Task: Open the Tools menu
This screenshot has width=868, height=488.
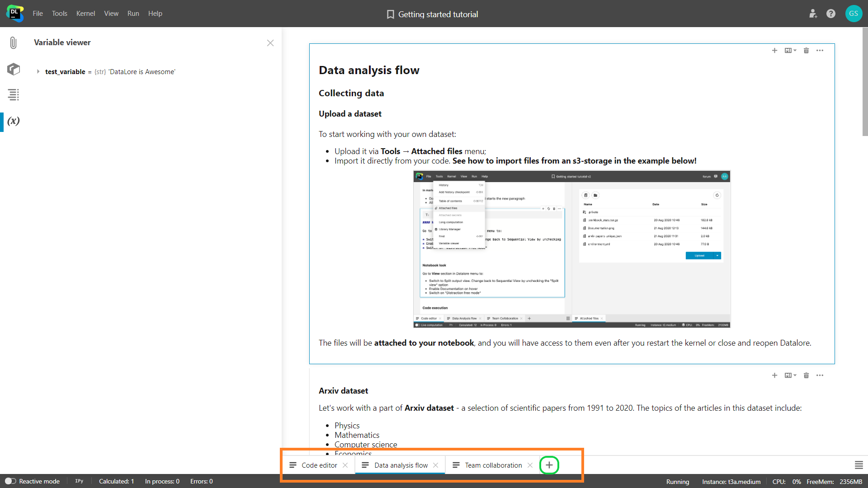Action: click(x=59, y=14)
